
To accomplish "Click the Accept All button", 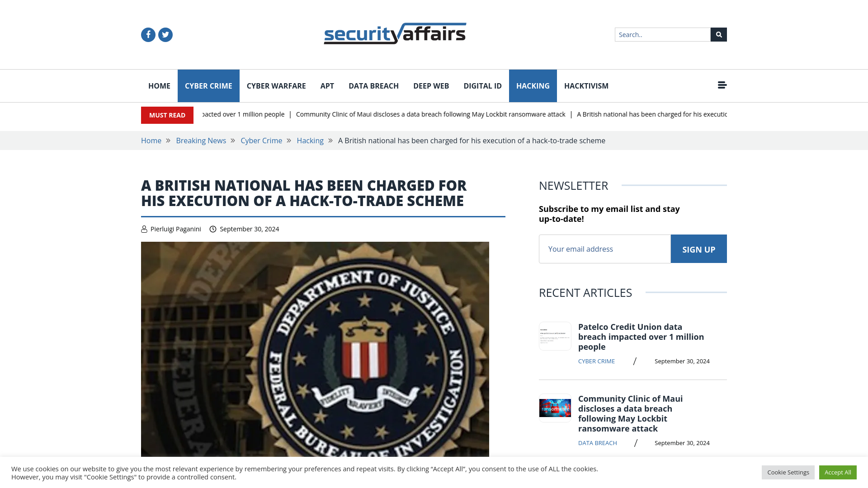I will (838, 472).
